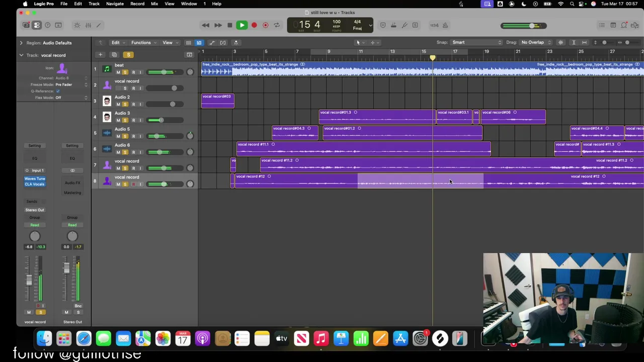The width and height of the screenshot is (644, 362).
Task: Open the File menu
Action: point(64,4)
